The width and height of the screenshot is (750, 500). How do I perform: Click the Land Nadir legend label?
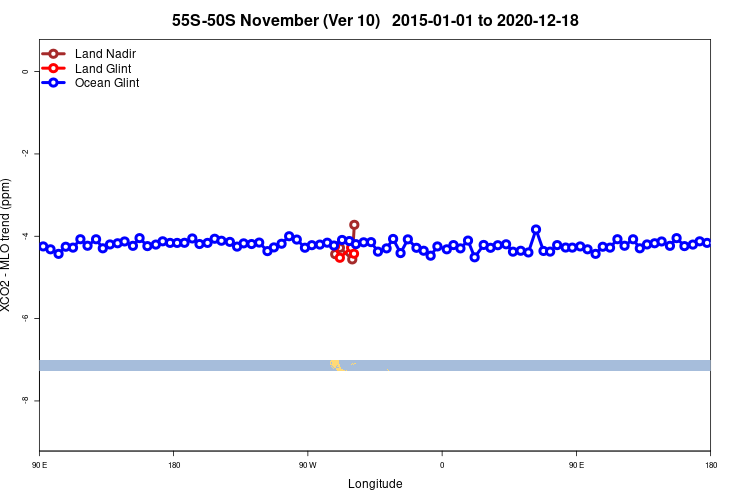pos(105,54)
